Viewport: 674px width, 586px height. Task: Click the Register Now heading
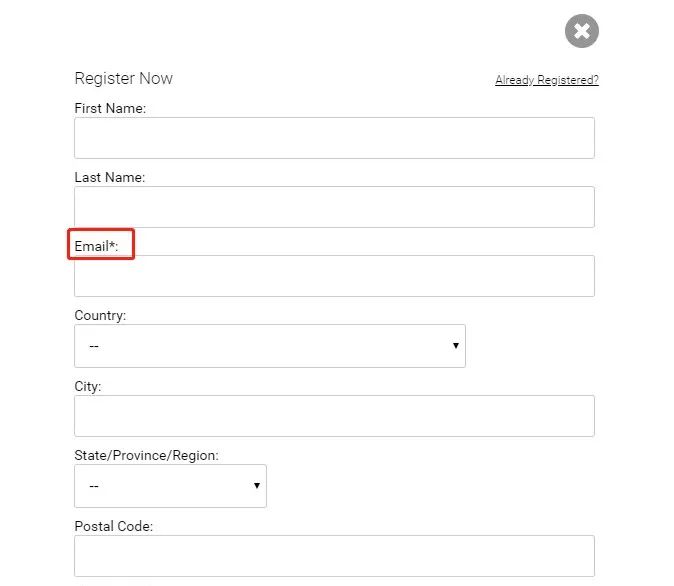point(123,79)
